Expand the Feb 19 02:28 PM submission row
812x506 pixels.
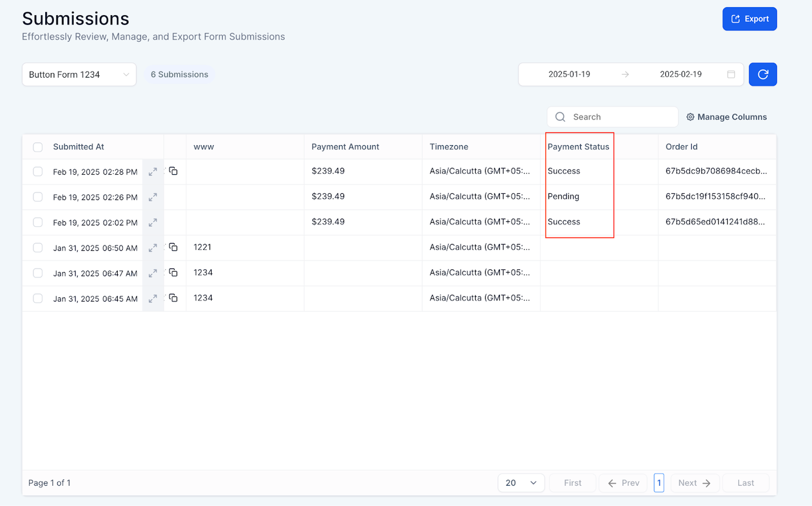[153, 172]
